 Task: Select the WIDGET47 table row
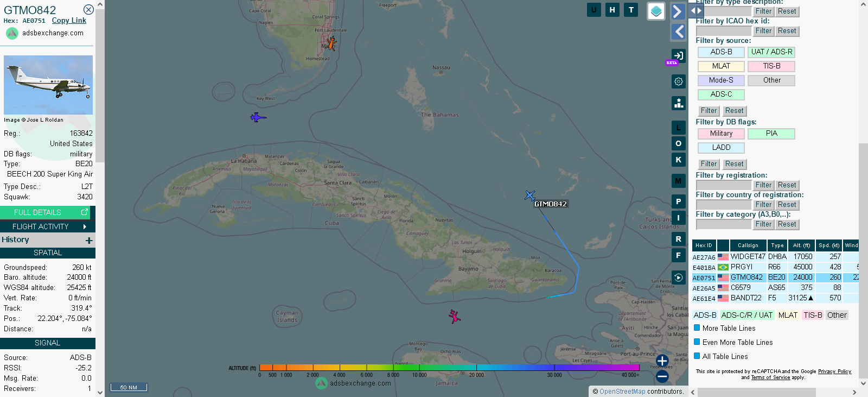click(775, 257)
